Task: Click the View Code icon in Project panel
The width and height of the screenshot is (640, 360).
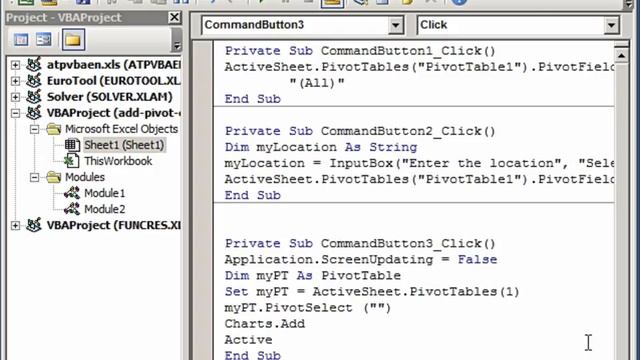Action: point(21,40)
